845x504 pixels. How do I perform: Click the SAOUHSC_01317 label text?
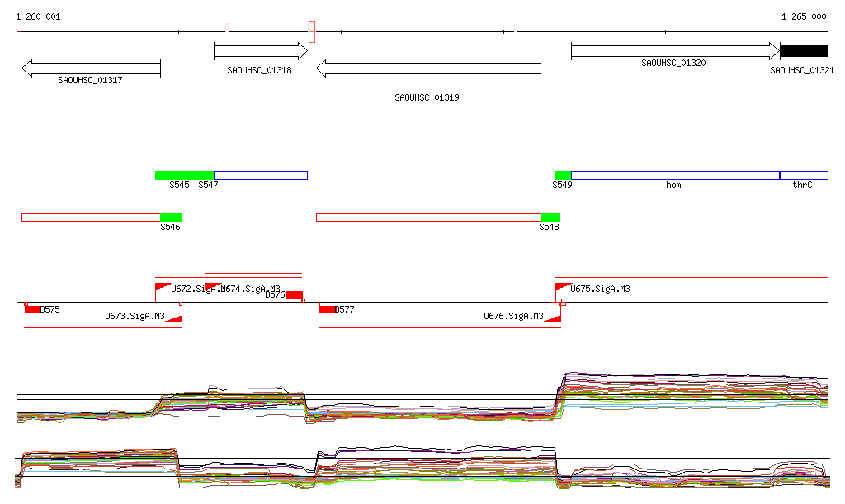click(90, 80)
